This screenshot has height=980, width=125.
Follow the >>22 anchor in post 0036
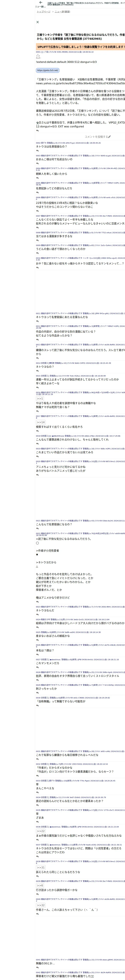click(x=41, y=831)
